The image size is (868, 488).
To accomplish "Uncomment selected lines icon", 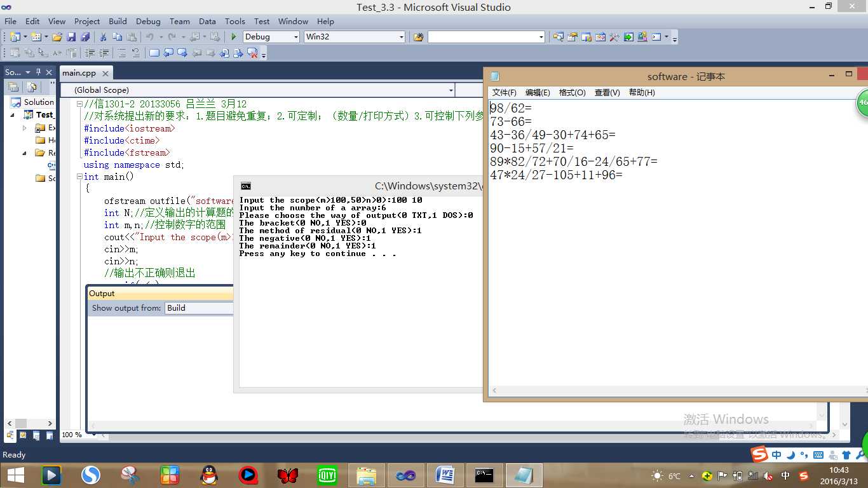I will tap(135, 53).
